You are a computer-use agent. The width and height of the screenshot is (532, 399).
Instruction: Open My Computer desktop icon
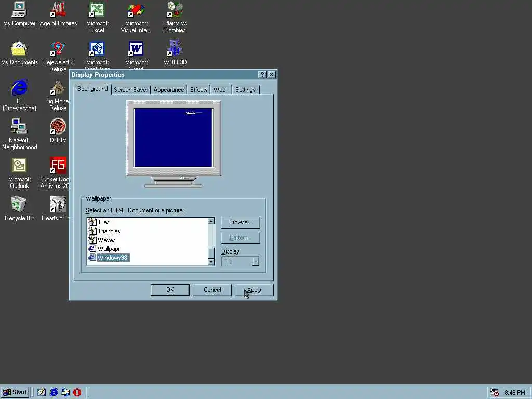pos(19,14)
